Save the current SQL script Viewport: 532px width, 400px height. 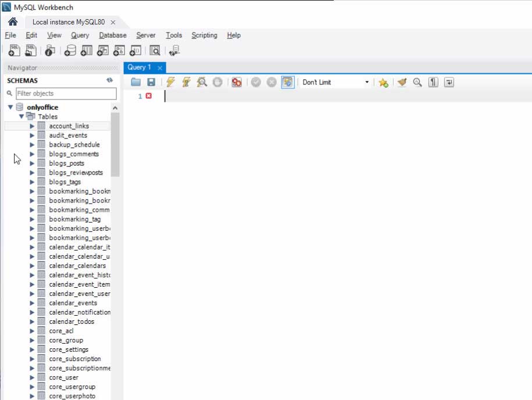[x=151, y=82]
